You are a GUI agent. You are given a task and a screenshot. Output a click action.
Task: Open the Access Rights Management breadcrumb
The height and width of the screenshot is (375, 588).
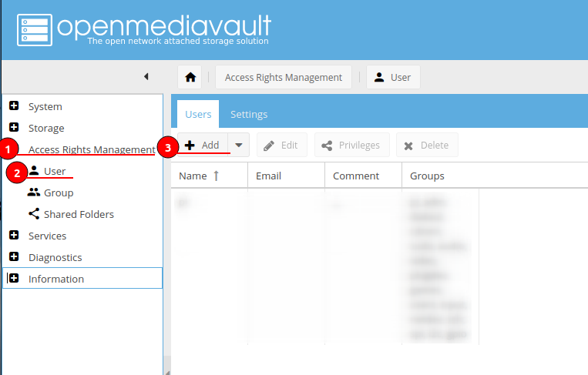[284, 77]
